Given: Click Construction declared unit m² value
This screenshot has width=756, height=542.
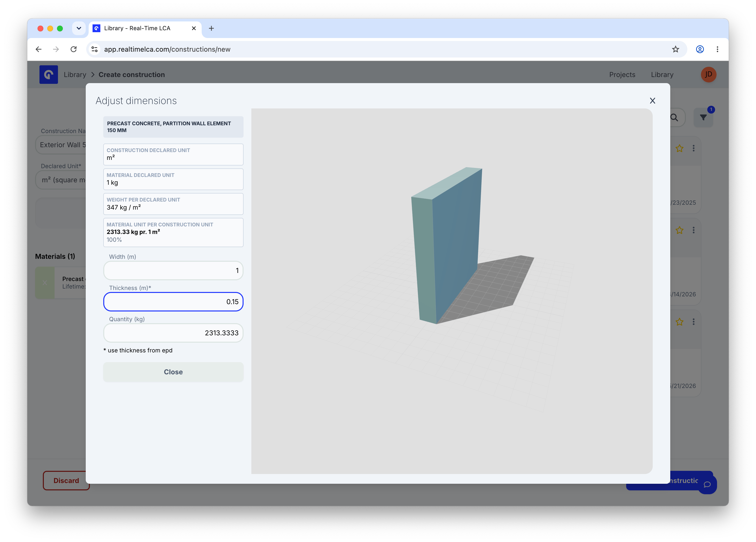Looking at the screenshot, I should [x=111, y=157].
